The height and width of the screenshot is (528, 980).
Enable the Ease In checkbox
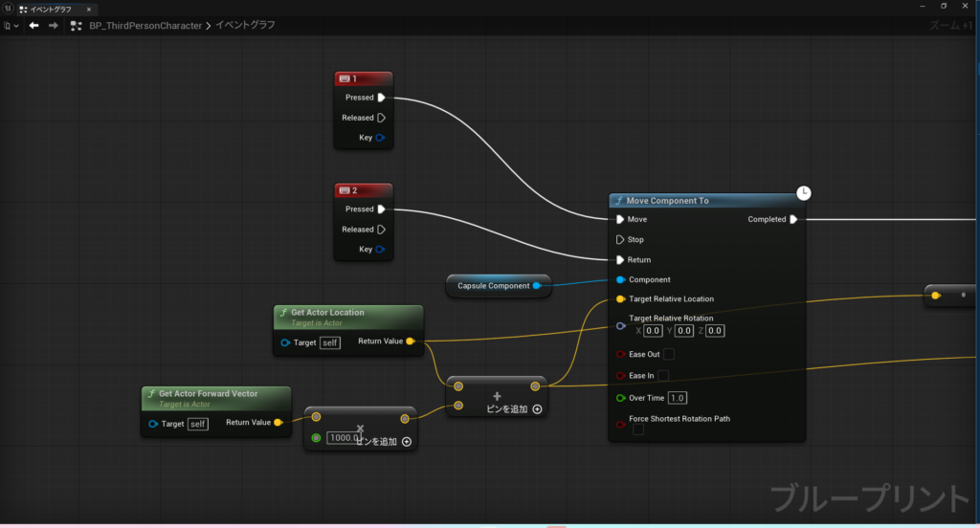click(x=662, y=376)
